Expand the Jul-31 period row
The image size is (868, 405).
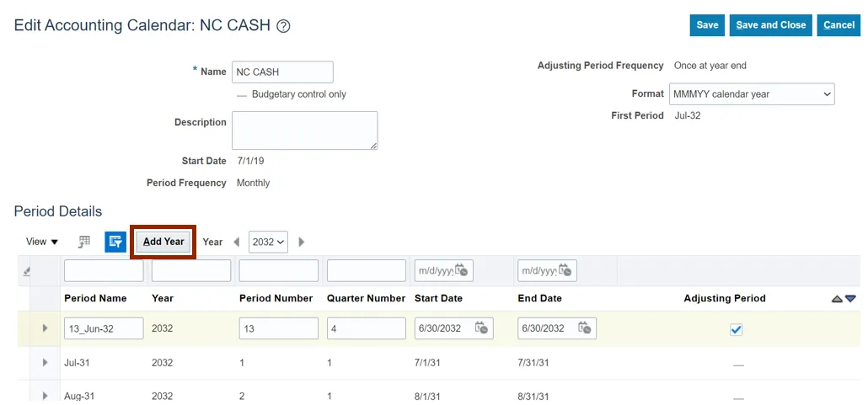point(46,362)
